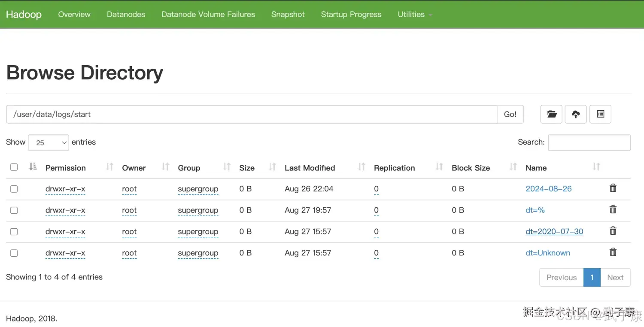This screenshot has width=644, height=327.
Task: Open the Show entries count dropdown
Action: click(49, 142)
